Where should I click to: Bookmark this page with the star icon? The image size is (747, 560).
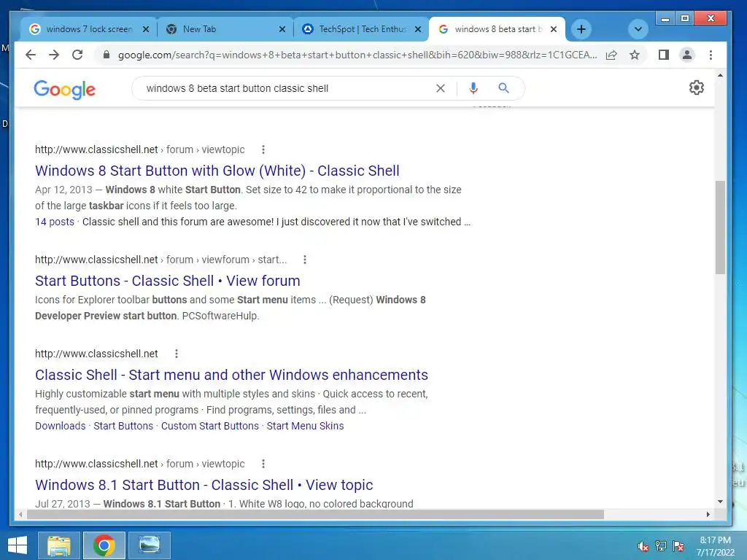coord(634,55)
